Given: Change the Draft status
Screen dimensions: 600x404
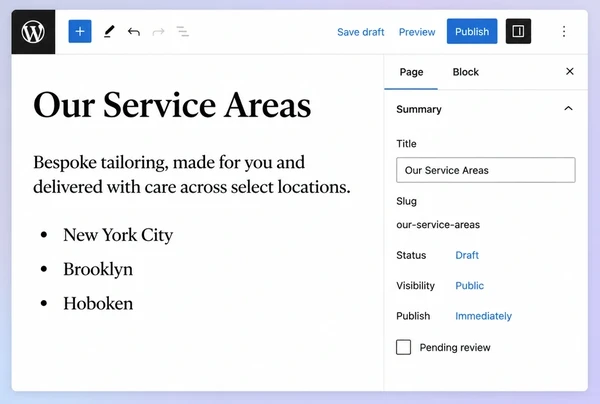Looking at the screenshot, I should (x=467, y=255).
